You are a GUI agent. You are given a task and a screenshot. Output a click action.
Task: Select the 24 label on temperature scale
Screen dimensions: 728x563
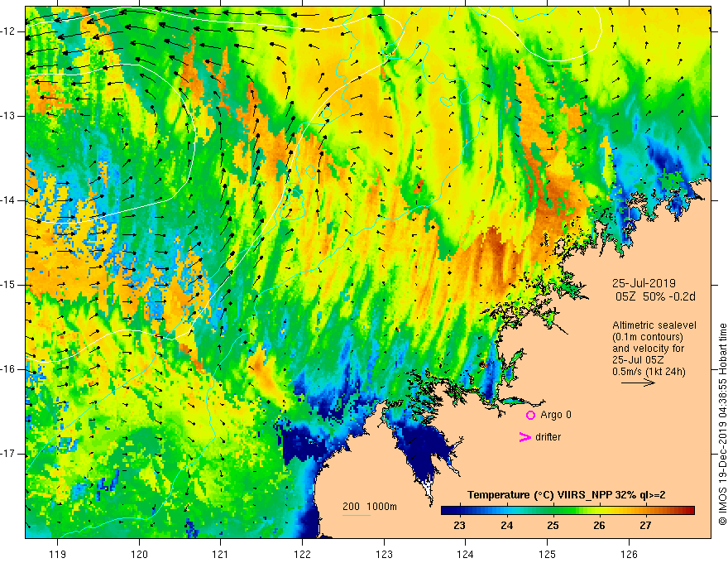[x=506, y=526]
